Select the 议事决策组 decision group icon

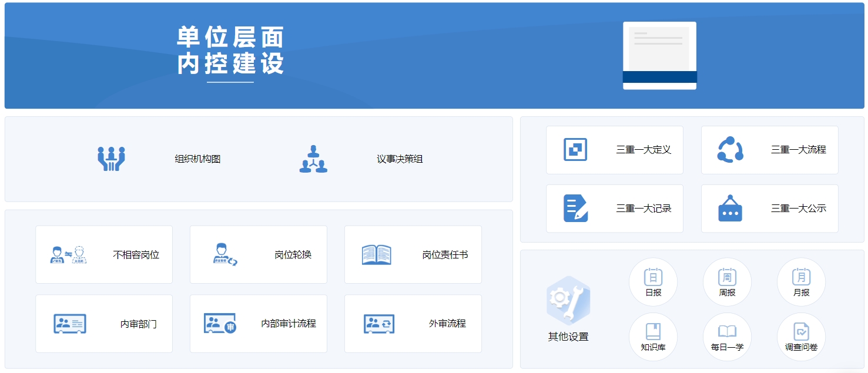(x=313, y=157)
